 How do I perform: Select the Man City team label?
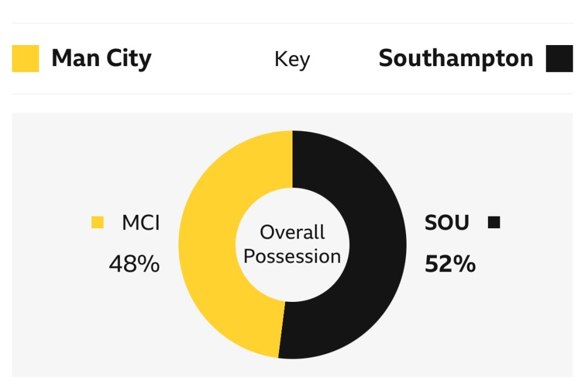pos(101,59)
